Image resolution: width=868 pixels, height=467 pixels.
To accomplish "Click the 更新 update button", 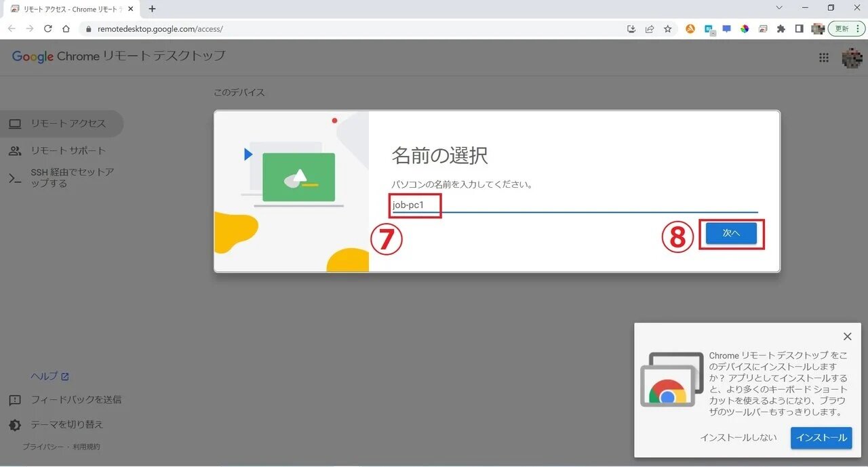I will coord(842,28).
